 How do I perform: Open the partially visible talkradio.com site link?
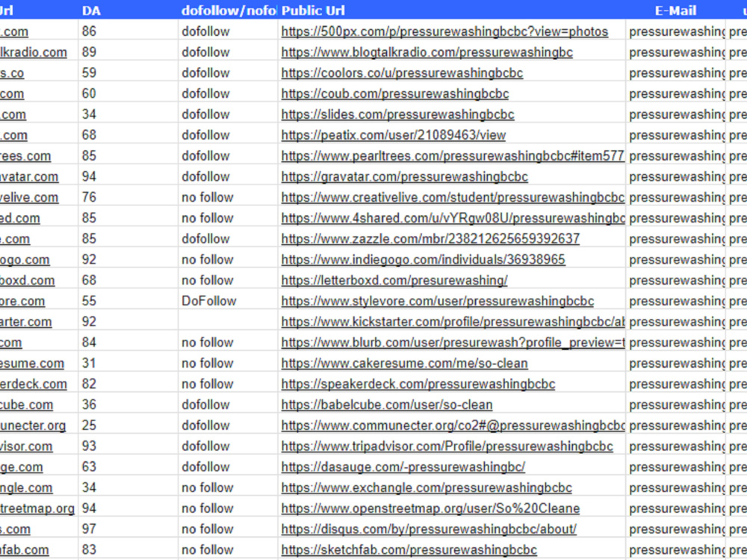tap(34, 52)
